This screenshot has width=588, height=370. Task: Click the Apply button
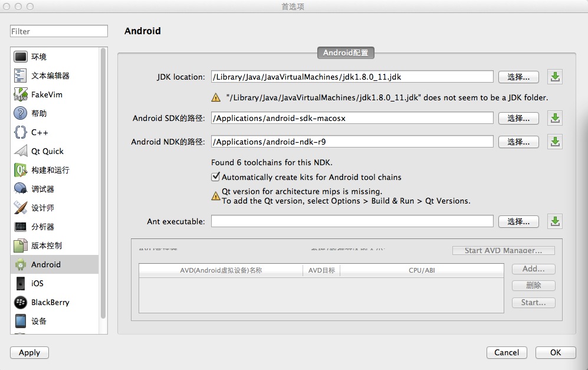[x=29, y=352]
